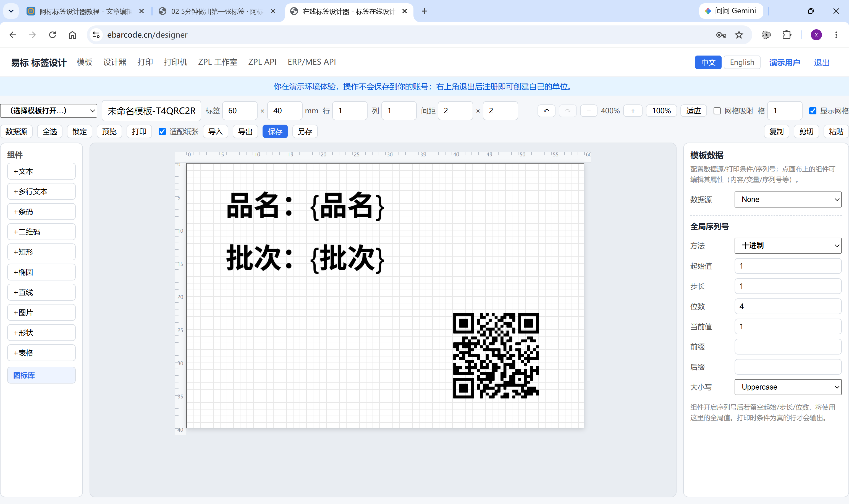849x504 pixels.
Task: Open the browser home page
Action: tap(72, 35)
